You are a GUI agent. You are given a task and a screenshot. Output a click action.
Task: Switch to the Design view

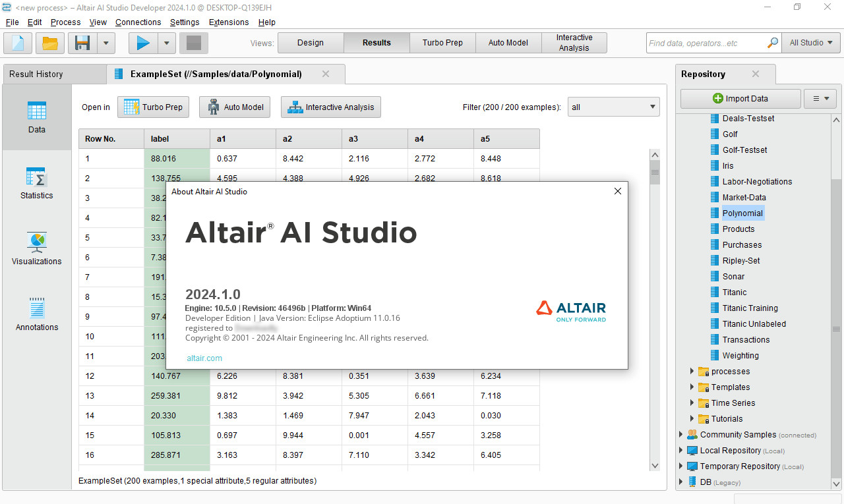click(311, 43)
